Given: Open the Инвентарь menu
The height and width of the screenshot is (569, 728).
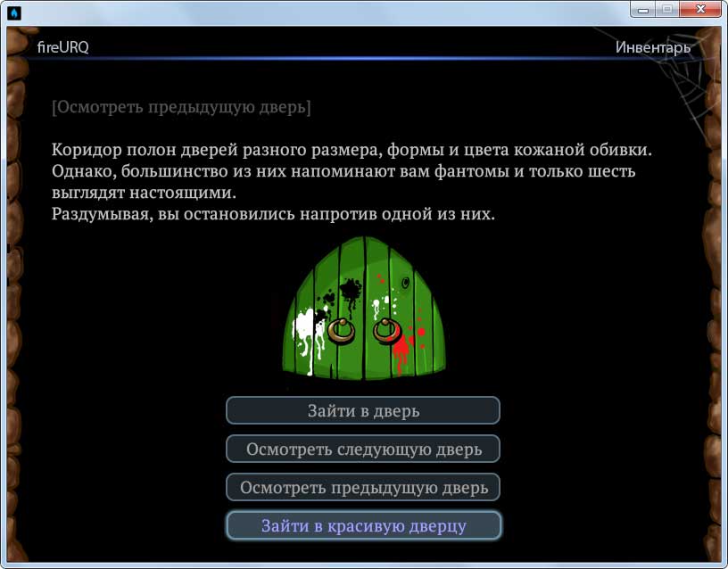Looking at the screenshot, I should click(x=652, y=47).
